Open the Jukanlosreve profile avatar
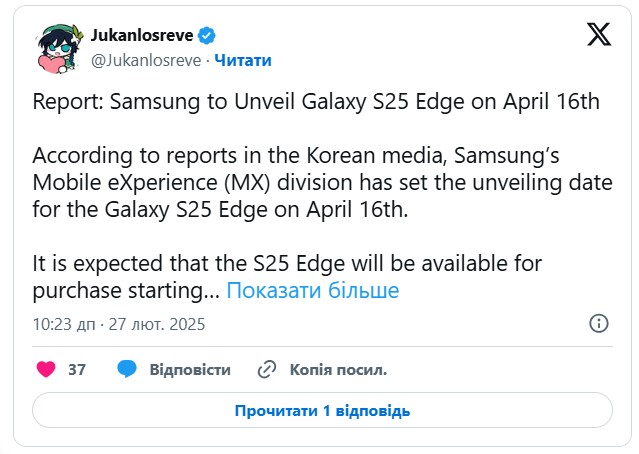 58,48
